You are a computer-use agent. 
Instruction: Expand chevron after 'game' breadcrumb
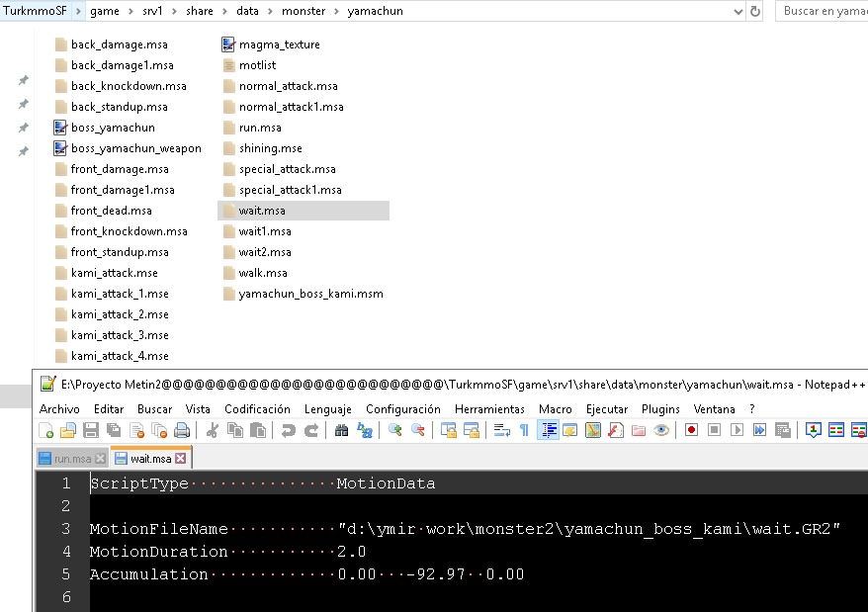130,11
